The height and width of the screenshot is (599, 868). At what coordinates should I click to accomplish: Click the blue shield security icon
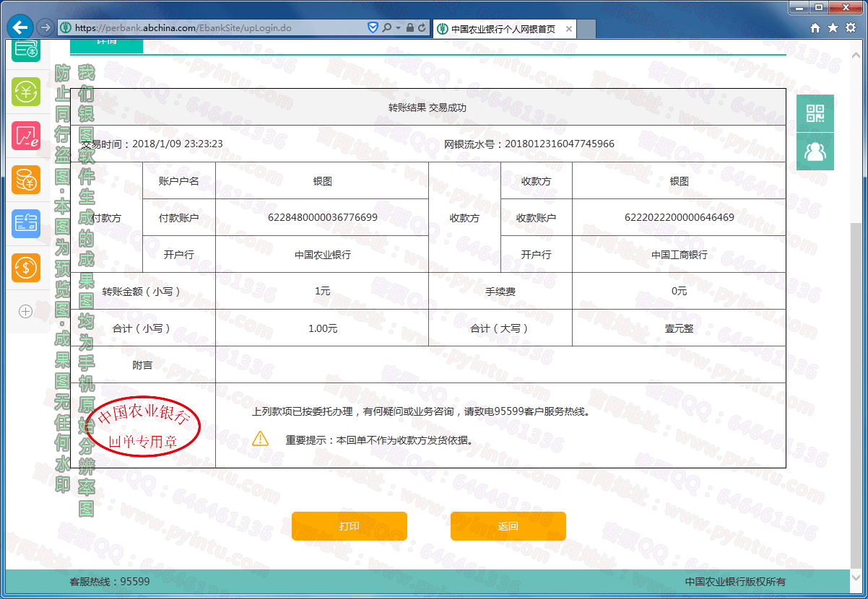[373, 28]
